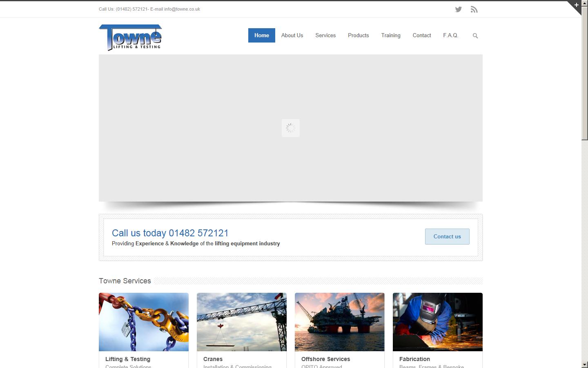Switch to the Training section
588x368 pixels.
pyautogui.click(x=390, y=35)
